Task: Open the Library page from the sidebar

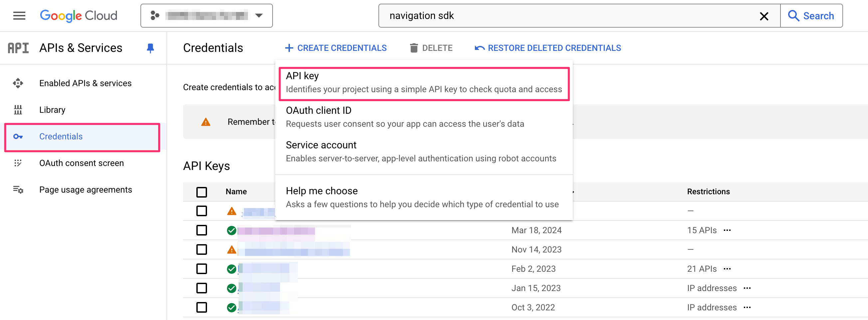Action: pyautogui.click(x=52, y=109)
